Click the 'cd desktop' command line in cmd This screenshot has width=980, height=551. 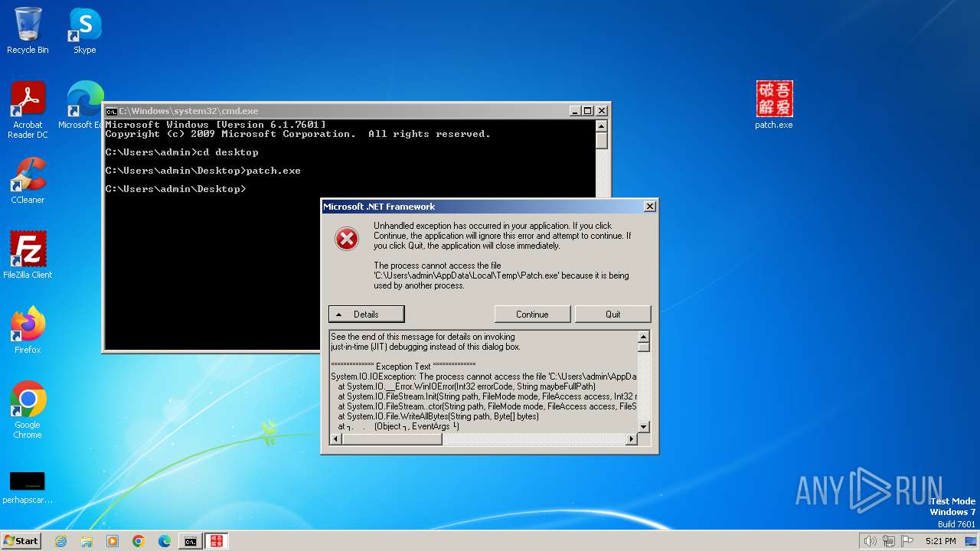click(x=181, y=152)
